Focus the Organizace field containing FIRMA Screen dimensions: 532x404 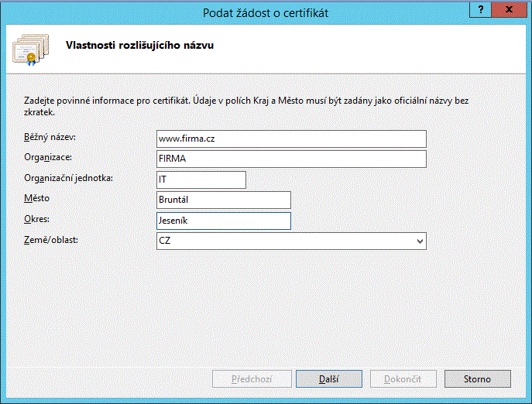291,159
